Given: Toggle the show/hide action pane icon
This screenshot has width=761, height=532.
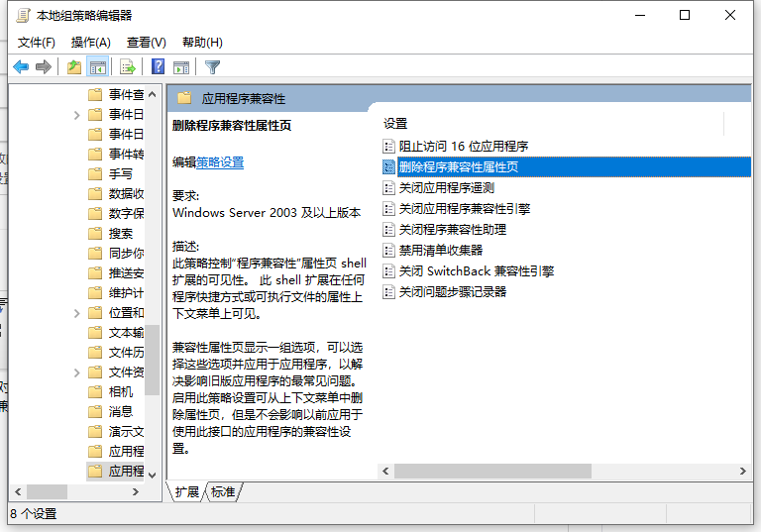Looking at the screenshot, I should point(181,67).
